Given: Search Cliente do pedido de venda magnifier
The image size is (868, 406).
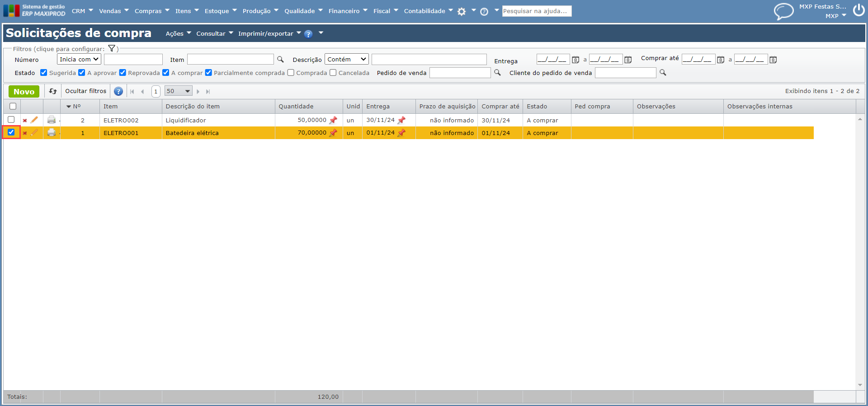Looking at the screenshot, I should (663, 72).
